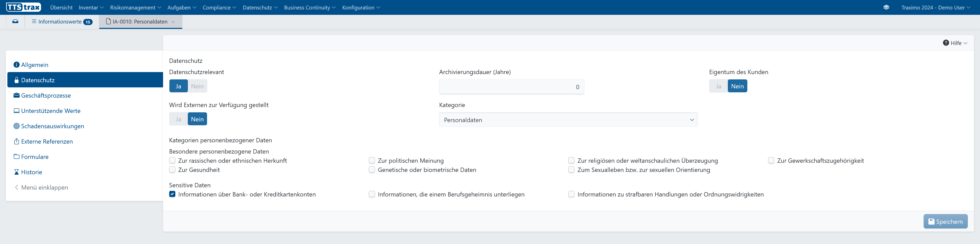Open the Kategorie dropdown showing Personaldaten
This screenshot has width=980, height=244.
pos(568,120)
